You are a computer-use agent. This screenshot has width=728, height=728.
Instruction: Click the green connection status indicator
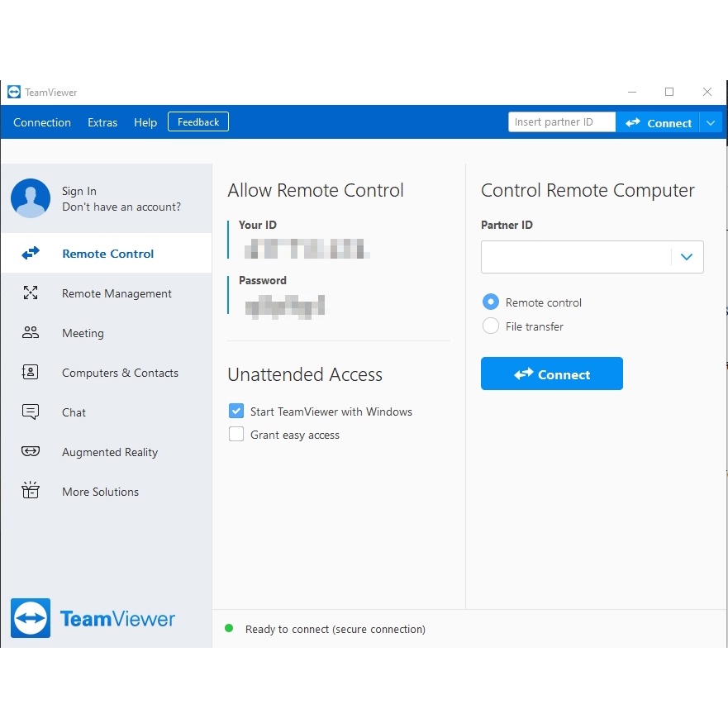pyautogui.click(x=229, y=628)
